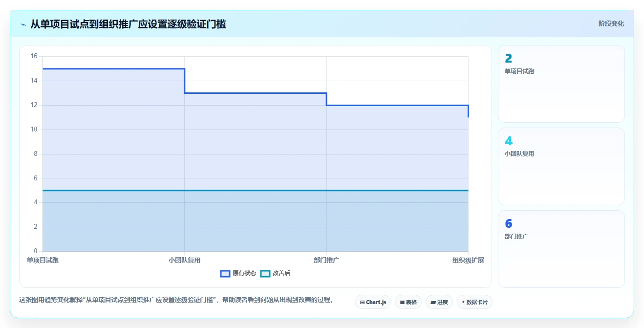Click the 原有状态 legend color box
This screenshot has width=644, height=328.
click(x=225, y=273)
